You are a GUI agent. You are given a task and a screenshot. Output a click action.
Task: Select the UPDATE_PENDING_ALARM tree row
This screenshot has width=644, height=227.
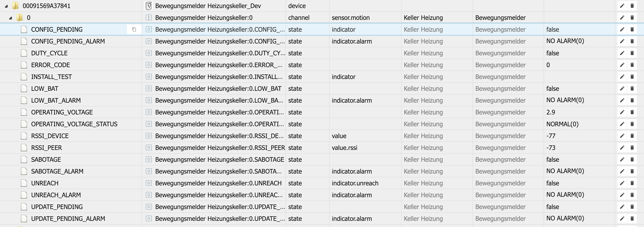[322, 218]
